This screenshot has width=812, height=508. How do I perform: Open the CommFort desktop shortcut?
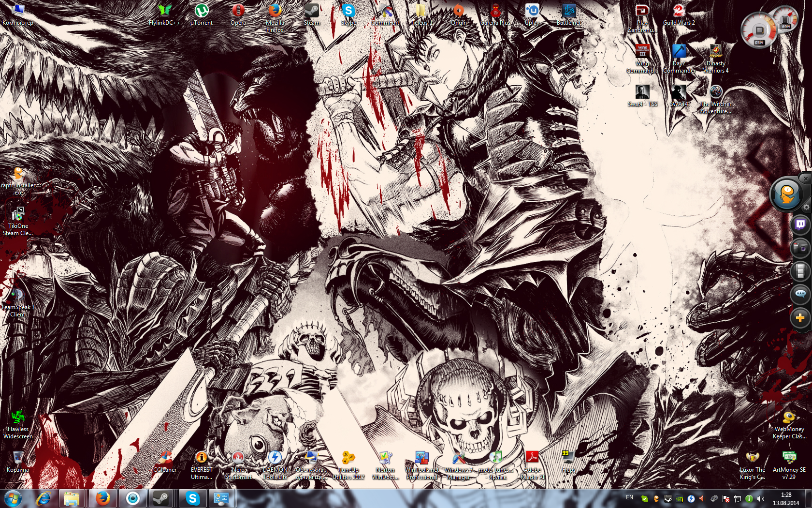pos(385,15)
